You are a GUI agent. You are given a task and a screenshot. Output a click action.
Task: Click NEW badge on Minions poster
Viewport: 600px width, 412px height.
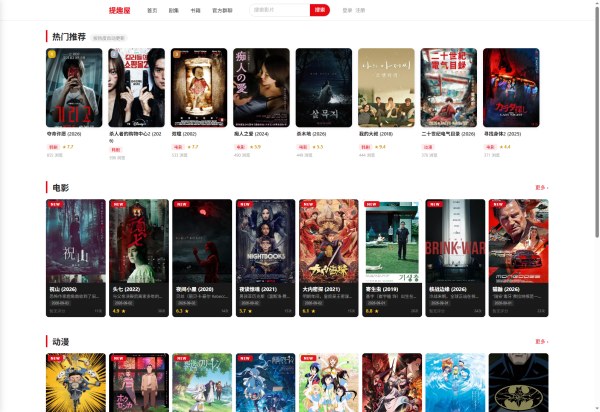[55, 358]
